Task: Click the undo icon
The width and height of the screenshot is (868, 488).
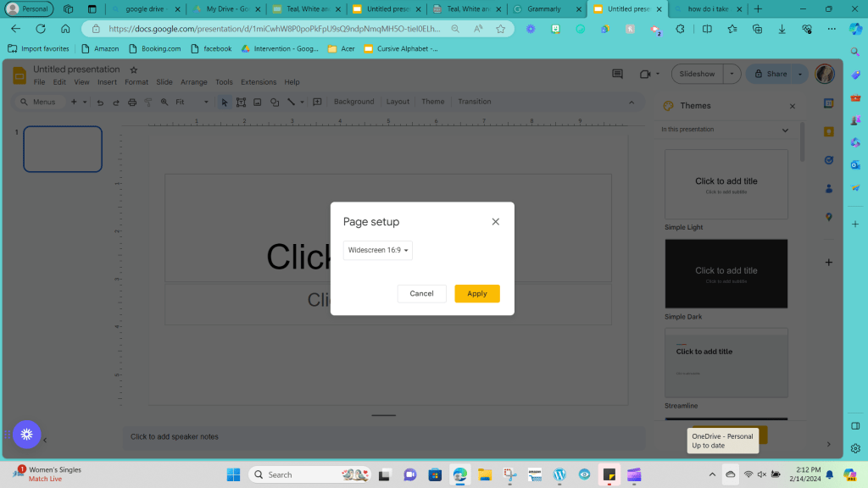Action: (x=100, y=102)
